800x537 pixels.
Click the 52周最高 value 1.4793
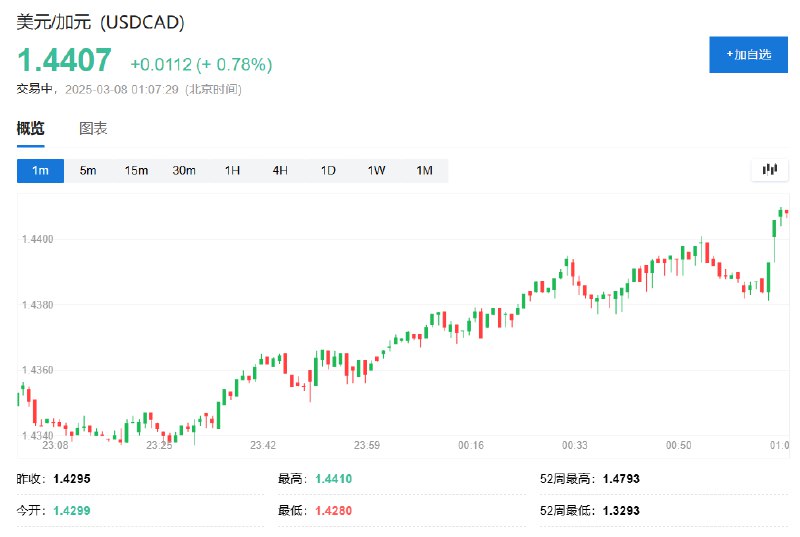(621, 479)
